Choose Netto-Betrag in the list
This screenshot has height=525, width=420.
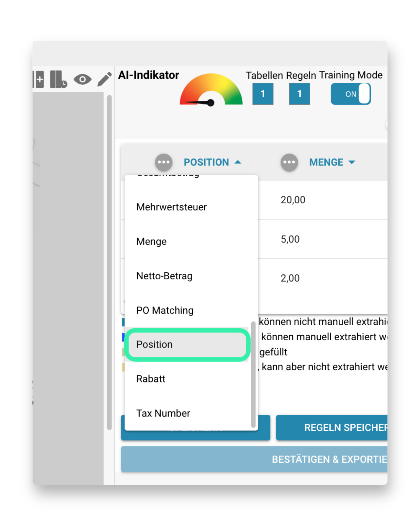pyautogui.click(x=164, y=276)
